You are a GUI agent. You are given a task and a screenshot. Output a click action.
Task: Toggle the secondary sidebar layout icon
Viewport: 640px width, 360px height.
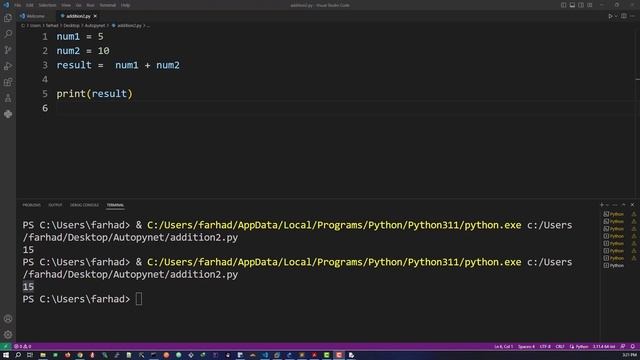(x=581, y=5)
